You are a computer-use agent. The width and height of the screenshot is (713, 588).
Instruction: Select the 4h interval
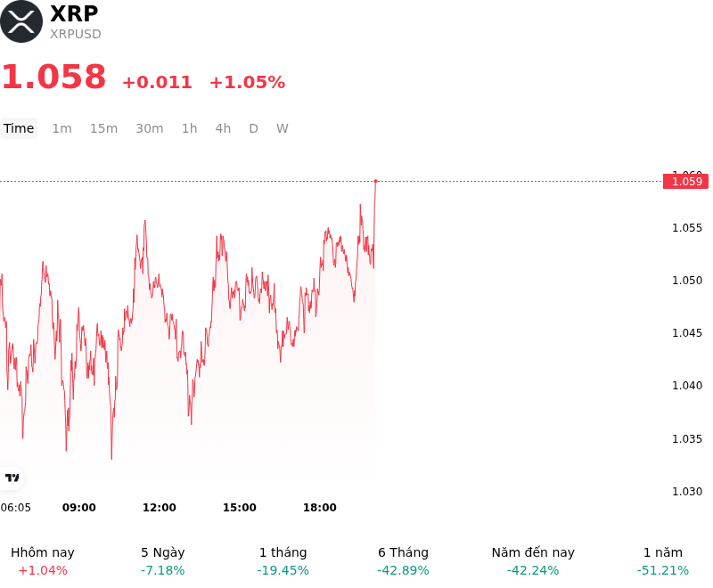(223, 128)
